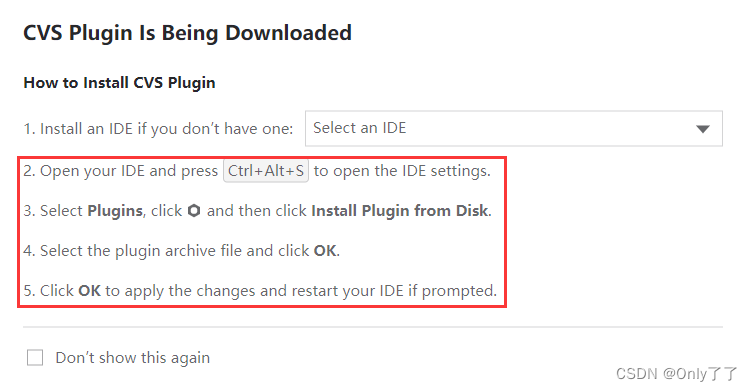Click the "CVS Plugin Is Being Downloaded" heading
Viewport: 752px width, 391px height.
(188, 34)
